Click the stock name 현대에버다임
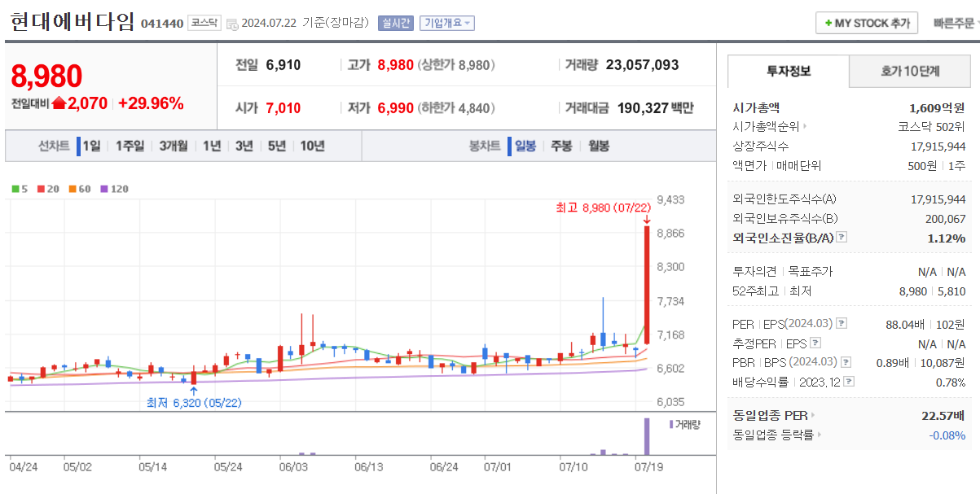The width and height of the screenshot is (980, 494). click(x=72, y=22)
